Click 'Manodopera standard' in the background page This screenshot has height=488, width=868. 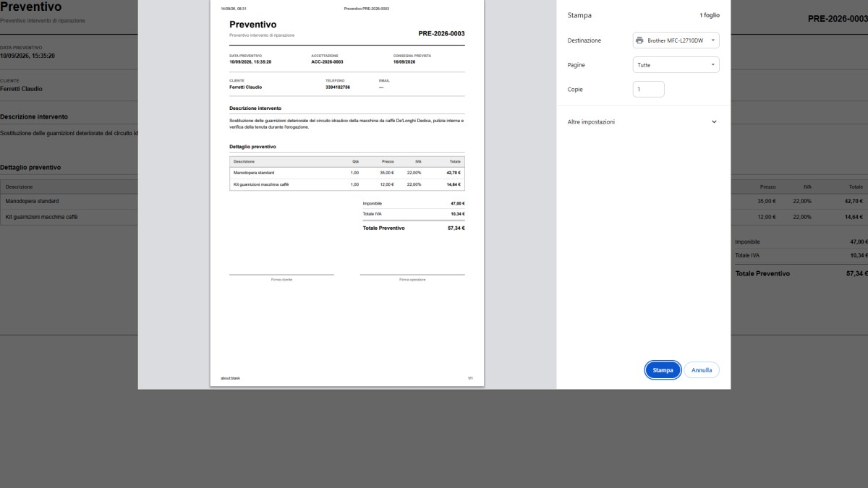(x=32, y=201)
